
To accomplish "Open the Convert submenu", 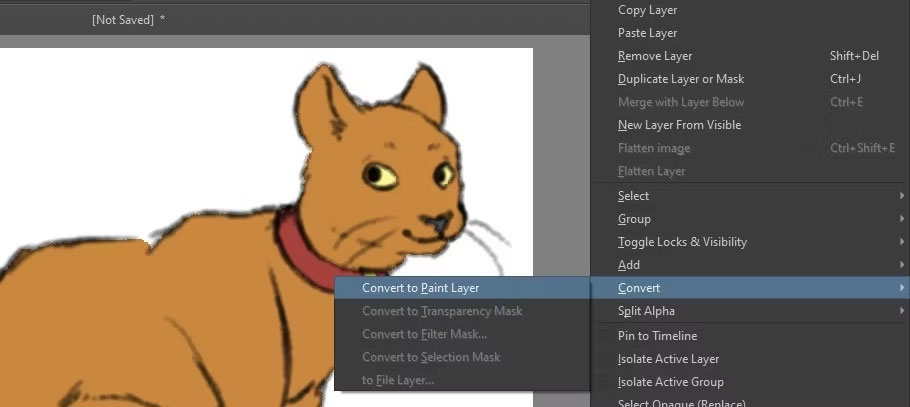I will click(750, 288).
